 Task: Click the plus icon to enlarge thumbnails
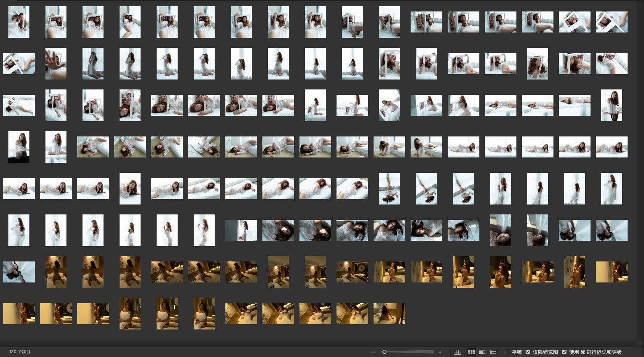click(x=440, y=352)
